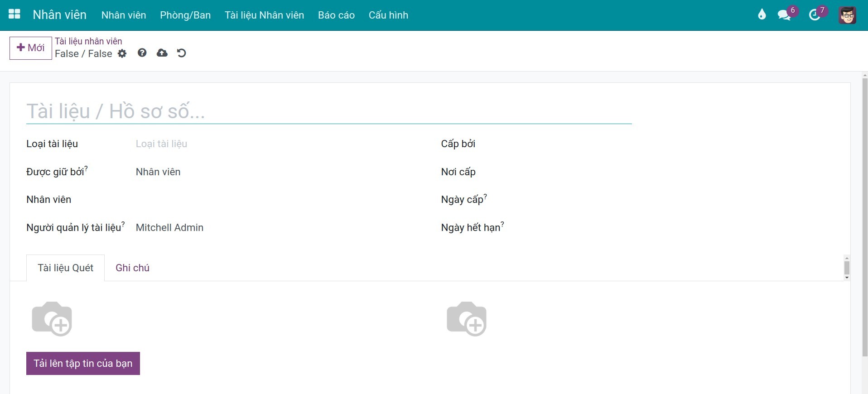Click the gear actions icon next to False / False
Viewport: 868px width, 394px height.
[x=122, y=54]
